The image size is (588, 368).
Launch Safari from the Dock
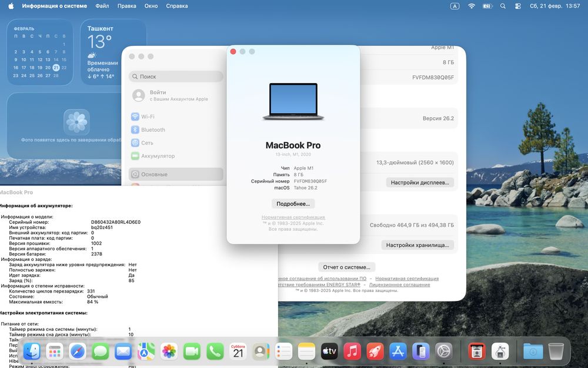point(78,352)
